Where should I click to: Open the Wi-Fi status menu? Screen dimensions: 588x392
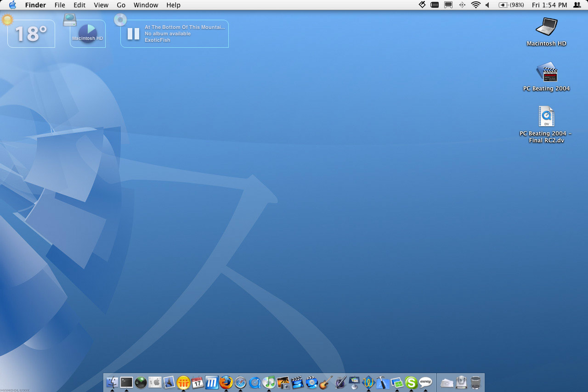475,5
